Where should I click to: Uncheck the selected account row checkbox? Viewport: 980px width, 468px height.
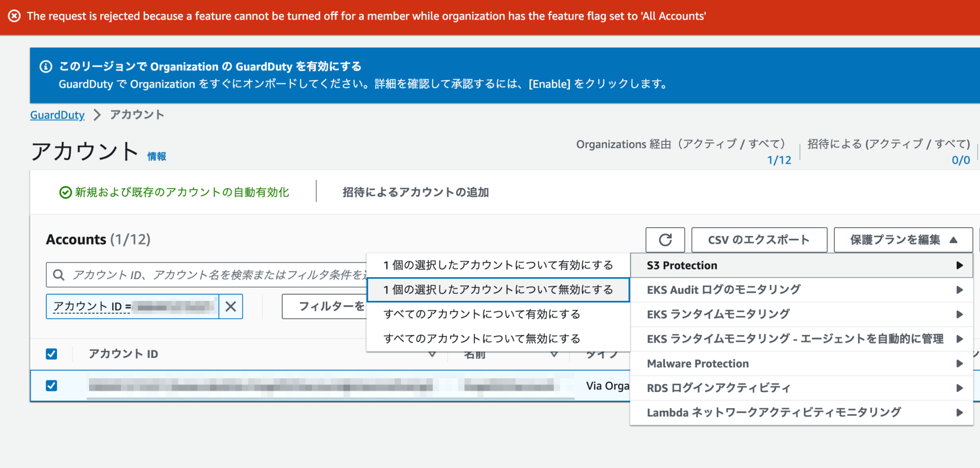pyautogui.click(x=51, y=386)
